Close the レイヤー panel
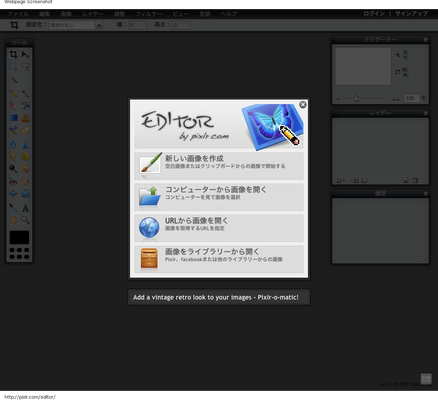This screenshot has width=438, height=400. [426, 114]
